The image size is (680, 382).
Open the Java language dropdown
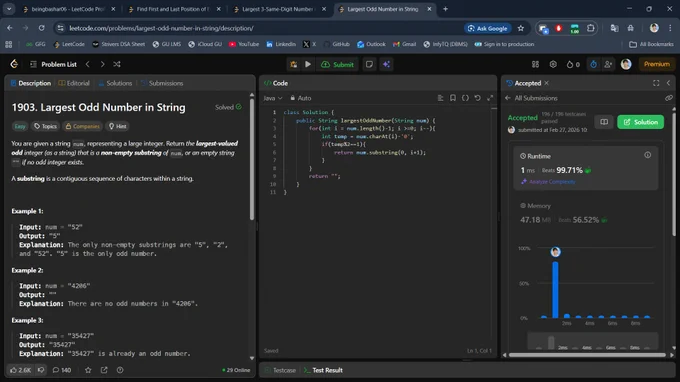(272, 98)
